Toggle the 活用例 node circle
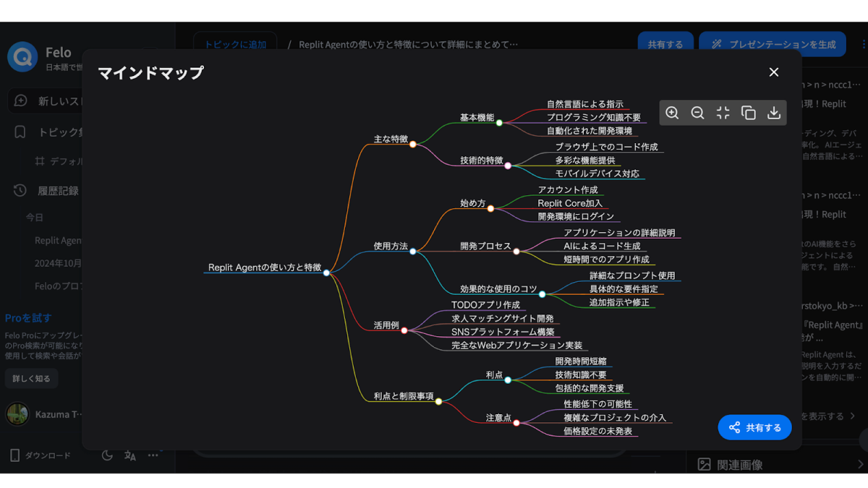The image size is (868, 488). [x=404, y=330]
